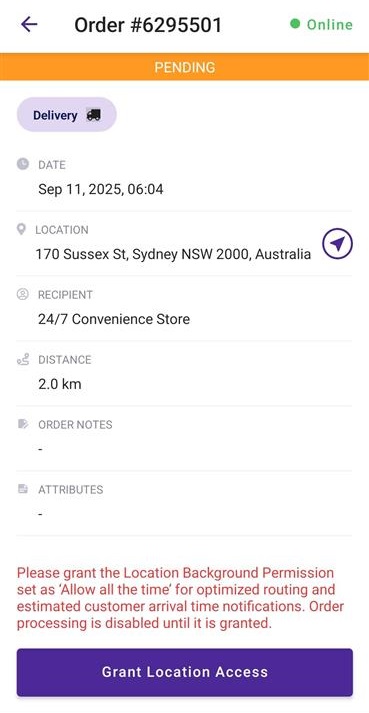Tap the order notes icon
The width and height of the screenshot is (369, 713).
click(x=23, y=424)
